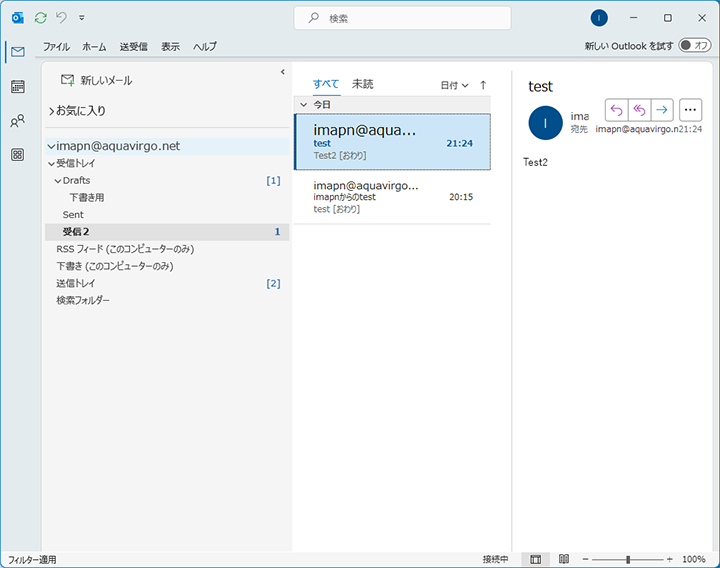Collapse the 受信トレイ folder chevron

(x=51, y=163)
